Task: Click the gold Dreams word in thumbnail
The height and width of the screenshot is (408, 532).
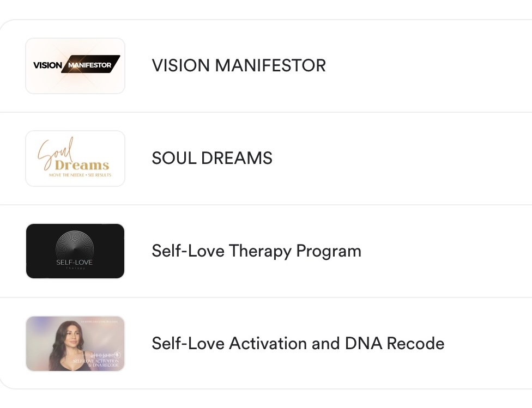Action: pyautogui.click(x=82, y=165)
